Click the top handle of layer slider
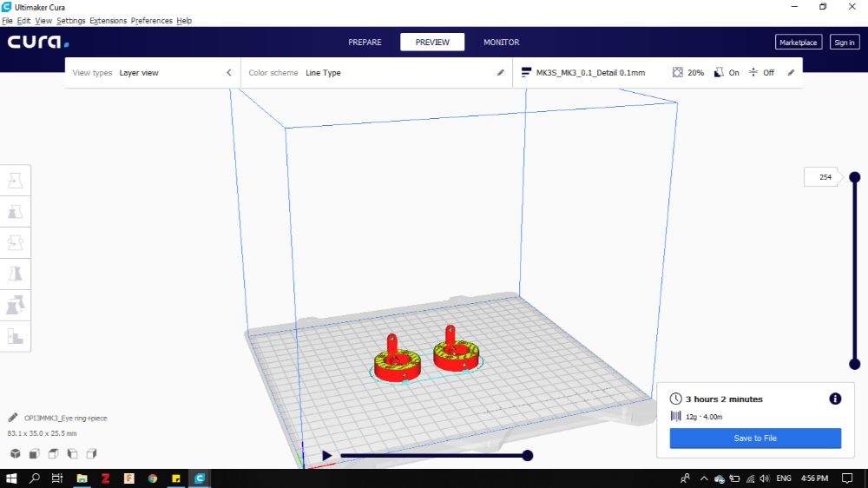Viewport: 868px width, 488px height. [855, 177]
